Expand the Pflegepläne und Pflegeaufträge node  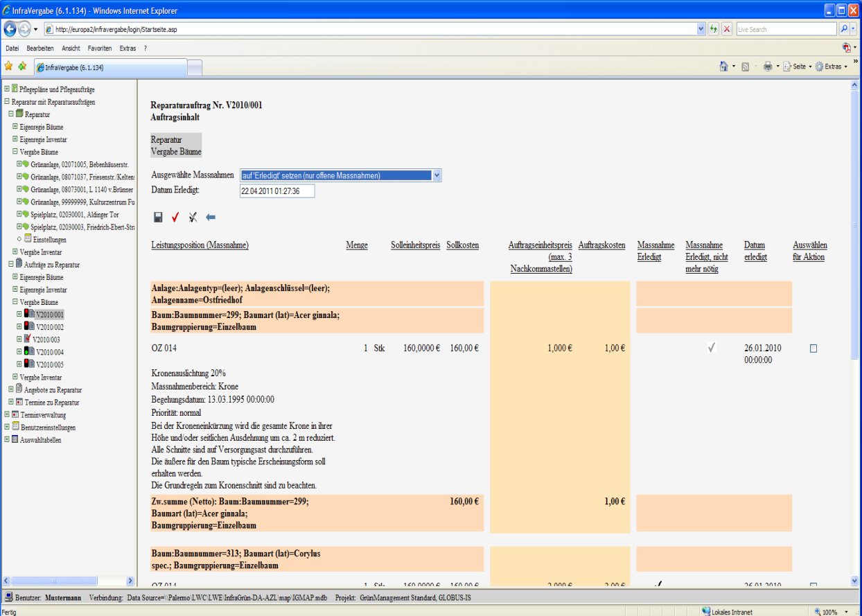tap(7, 89)
